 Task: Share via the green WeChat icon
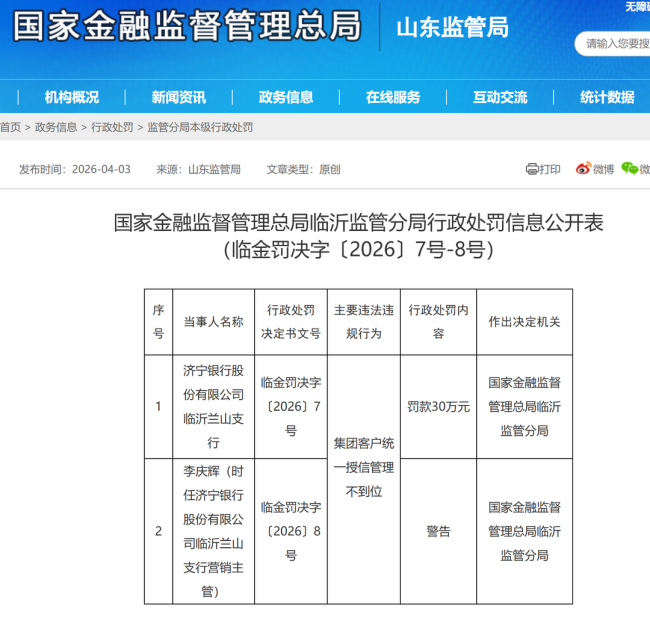click(629, 168)
